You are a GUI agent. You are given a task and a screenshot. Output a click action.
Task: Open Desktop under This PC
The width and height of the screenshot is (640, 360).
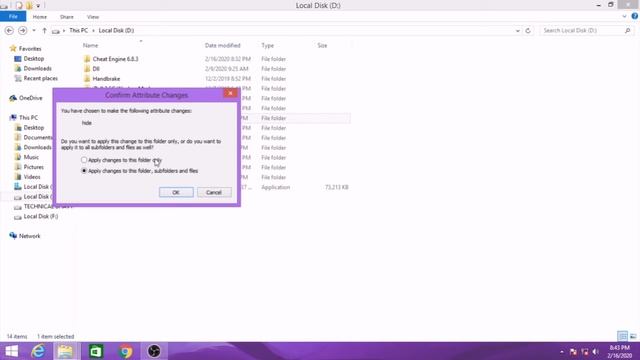click(x=33, y=128)
